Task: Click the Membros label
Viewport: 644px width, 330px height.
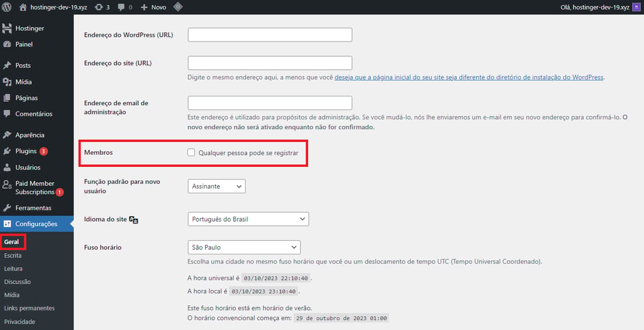Action: coord(98,152)
